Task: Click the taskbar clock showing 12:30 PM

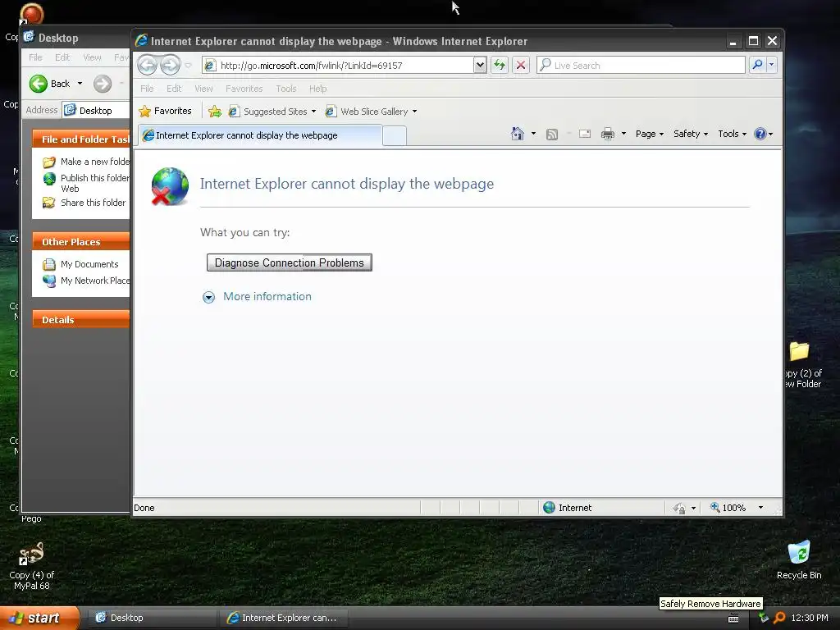Action: [x=810, y=618]
